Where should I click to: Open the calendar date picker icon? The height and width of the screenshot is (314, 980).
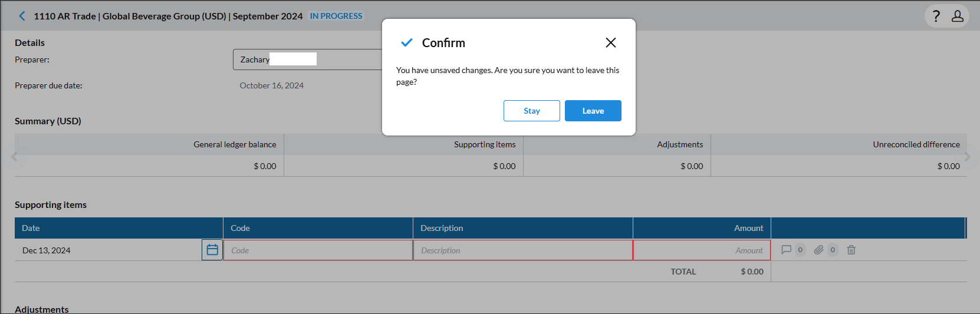[212, 250]
